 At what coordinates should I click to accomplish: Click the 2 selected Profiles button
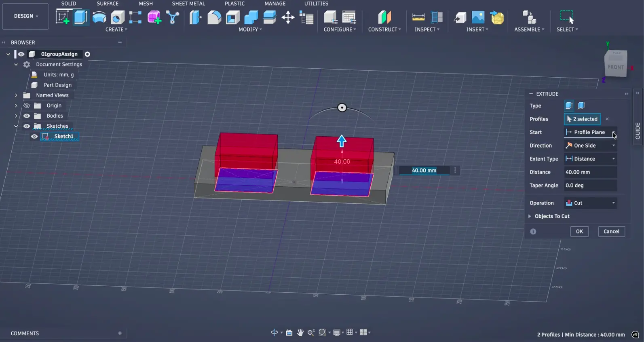point(582,119)
